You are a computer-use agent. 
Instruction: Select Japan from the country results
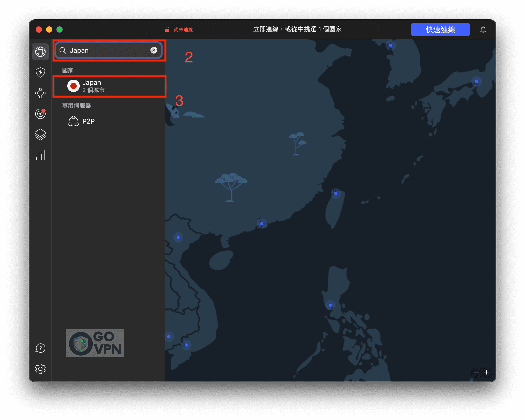click(109, 86)
